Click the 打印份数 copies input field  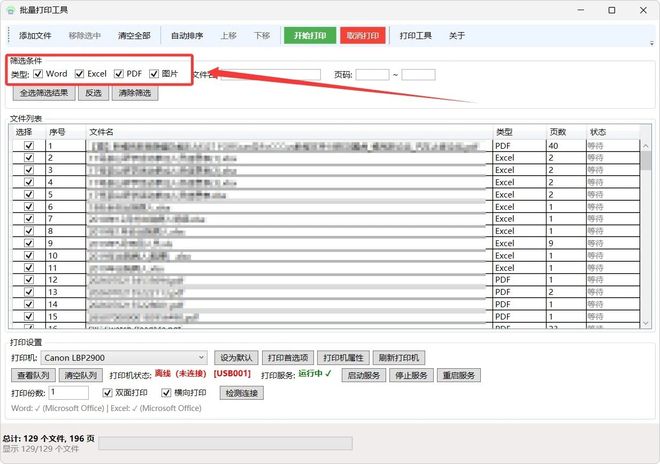(x=69, y=393)
